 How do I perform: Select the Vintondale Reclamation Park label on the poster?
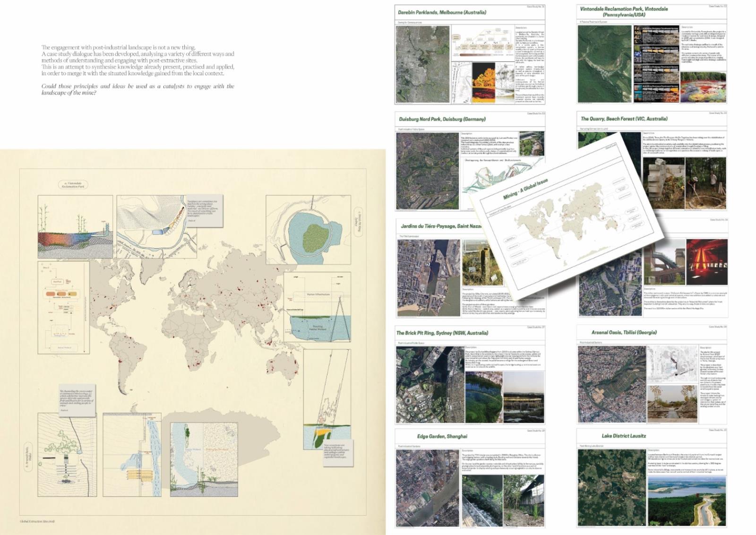[73, 185]
